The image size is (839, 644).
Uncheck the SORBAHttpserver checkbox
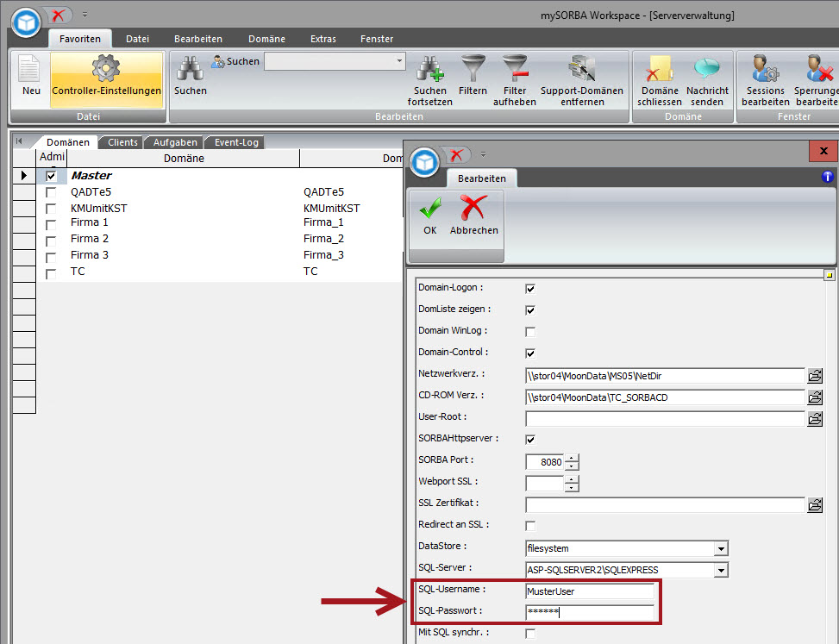(x=530, y=440)
